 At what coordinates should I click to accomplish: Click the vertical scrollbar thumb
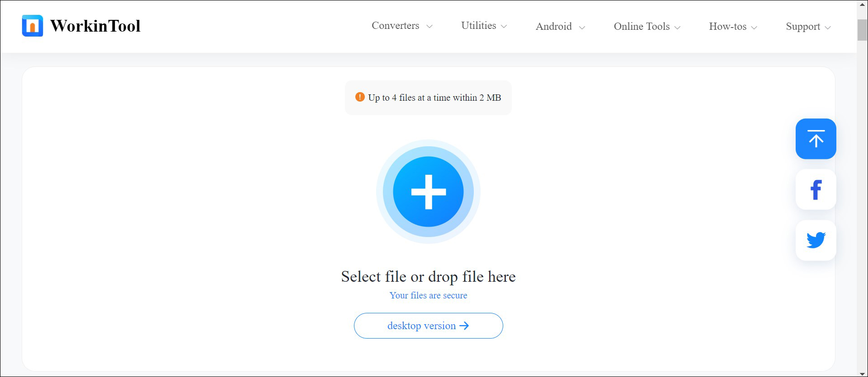tap(862, 30)
